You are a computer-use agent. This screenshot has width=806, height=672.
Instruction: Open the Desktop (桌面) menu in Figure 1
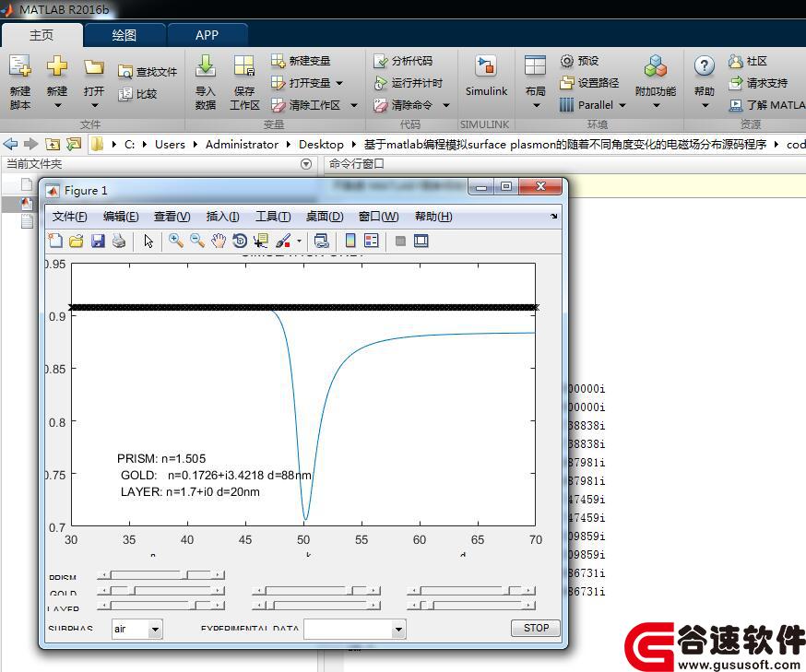325,217
